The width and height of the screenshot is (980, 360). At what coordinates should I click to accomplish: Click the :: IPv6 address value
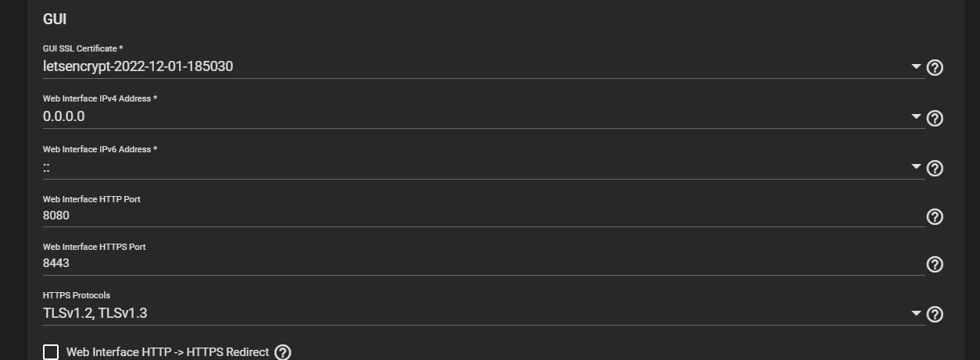(x=47, y=167)
